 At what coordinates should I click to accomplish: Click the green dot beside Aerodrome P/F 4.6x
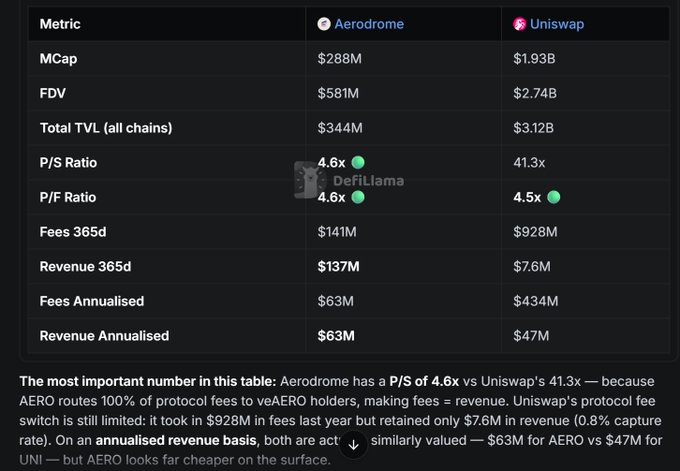click(x=358, y=197)
